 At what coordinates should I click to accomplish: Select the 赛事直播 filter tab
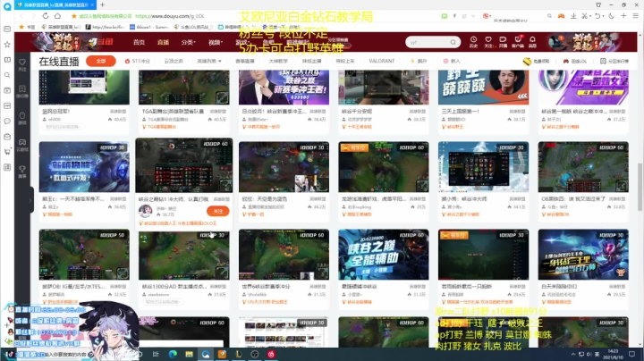245,61
